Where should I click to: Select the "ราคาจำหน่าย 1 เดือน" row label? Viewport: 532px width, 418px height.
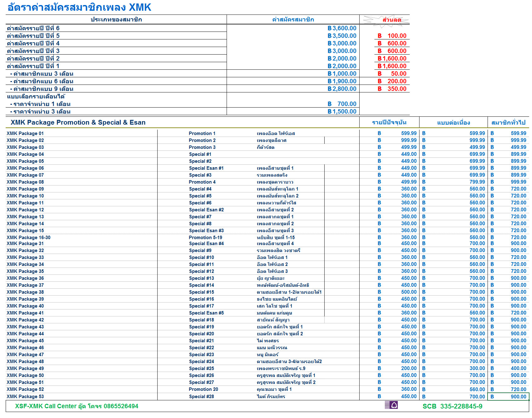coord(40,104)
